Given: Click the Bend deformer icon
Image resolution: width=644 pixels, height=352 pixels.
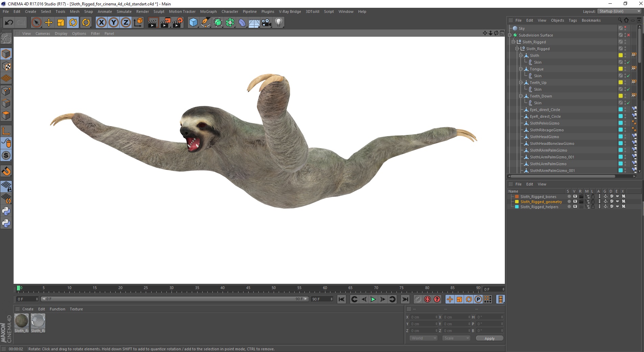Looking at the screenshot, I should coord(242,23).
